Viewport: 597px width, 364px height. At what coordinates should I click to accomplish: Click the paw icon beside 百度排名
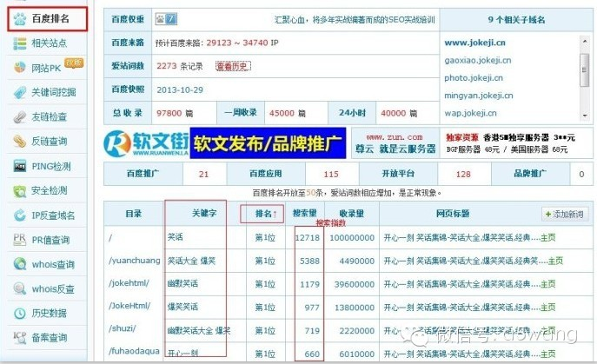point(20,19)
